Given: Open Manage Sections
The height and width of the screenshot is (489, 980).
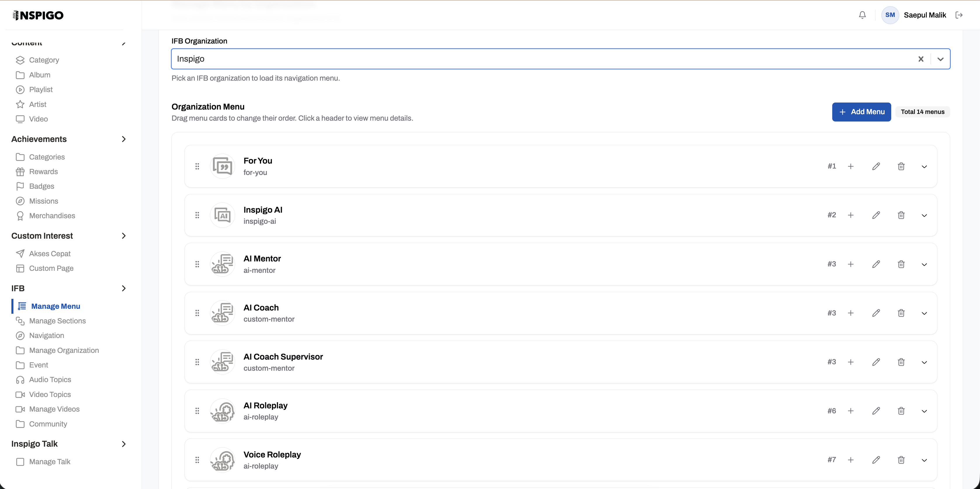Looking at the screenshot, I should [x=51, y=321].
